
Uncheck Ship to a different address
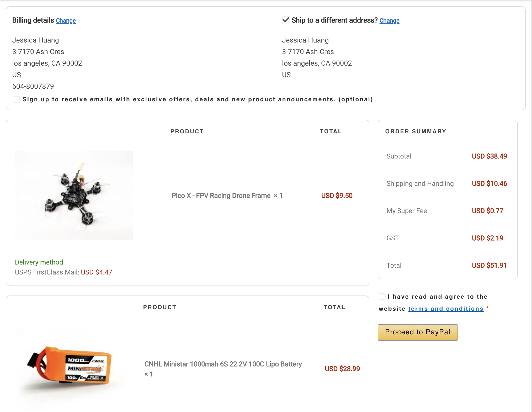click(286, 20)
